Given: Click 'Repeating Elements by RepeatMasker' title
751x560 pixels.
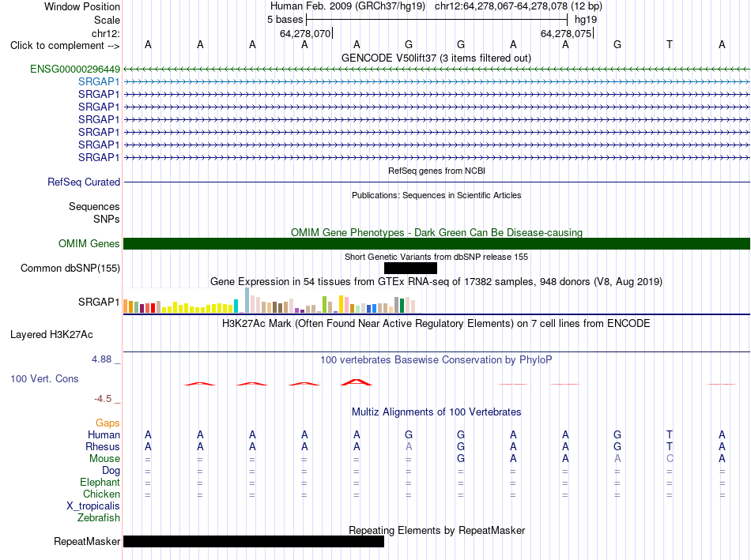Looking at the screenshot, I should [436, 530].
